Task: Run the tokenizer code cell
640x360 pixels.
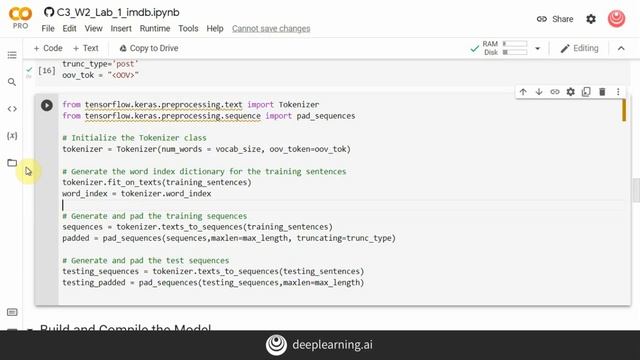Action: pos(47,105)
